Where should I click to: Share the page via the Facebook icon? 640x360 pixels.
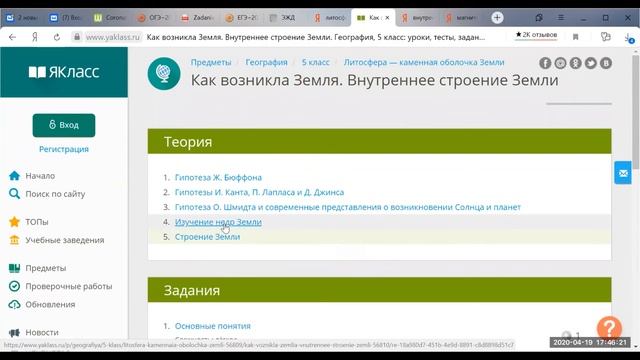click(x=545, y=63)
